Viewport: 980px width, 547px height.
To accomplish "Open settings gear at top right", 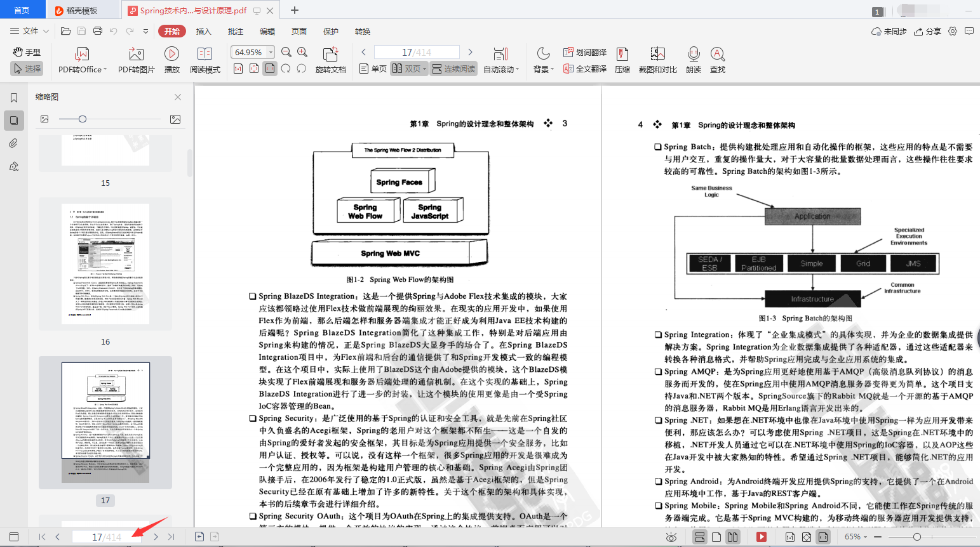I will [x=953, y=31].
